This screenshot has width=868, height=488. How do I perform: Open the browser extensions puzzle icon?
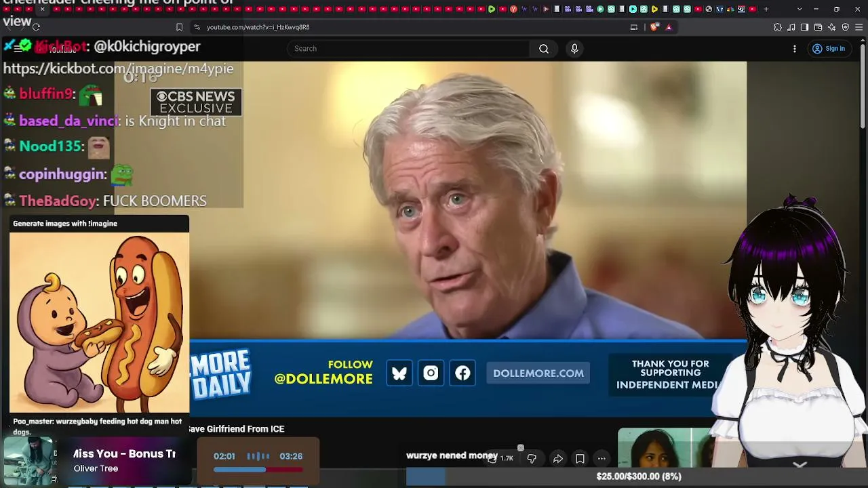(778, 27)
